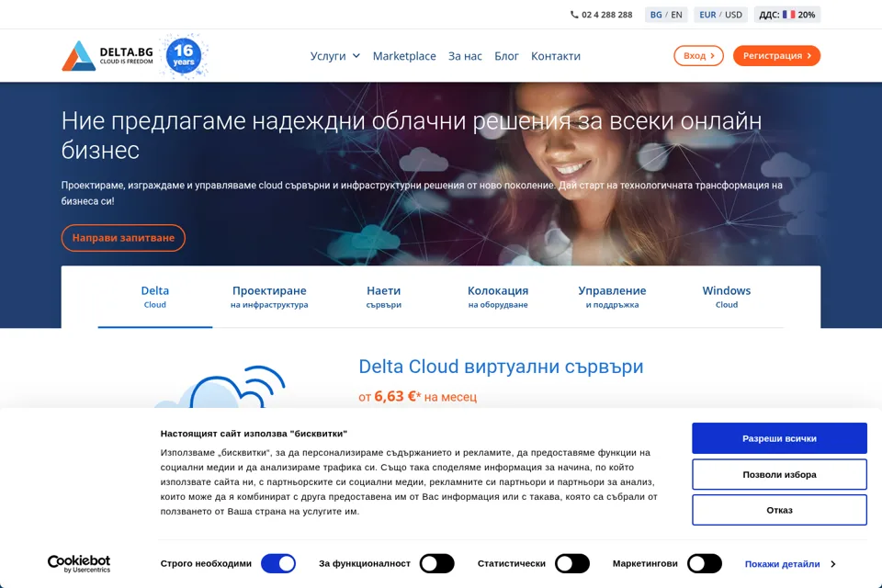The width and height of the screenshot is (882, 588).
Task: Click the Настоящият сайт използва "бисквитки" heading
Action: 254,434
